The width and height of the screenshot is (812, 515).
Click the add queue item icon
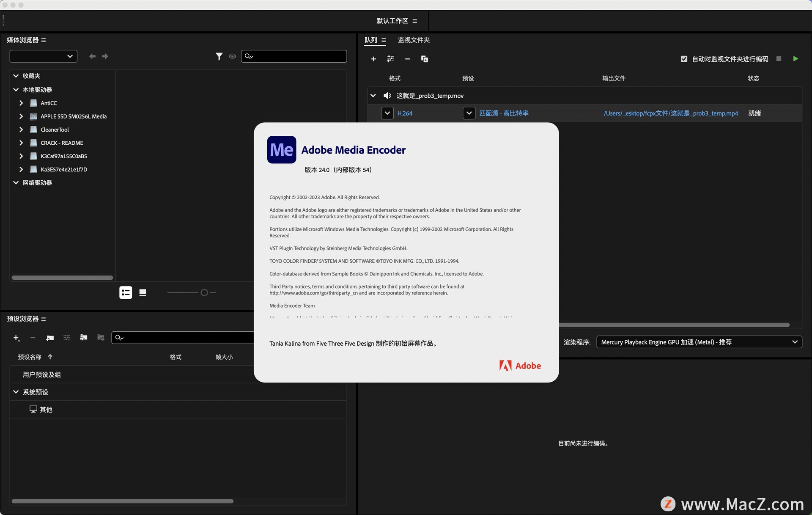(x=373, y=58)
